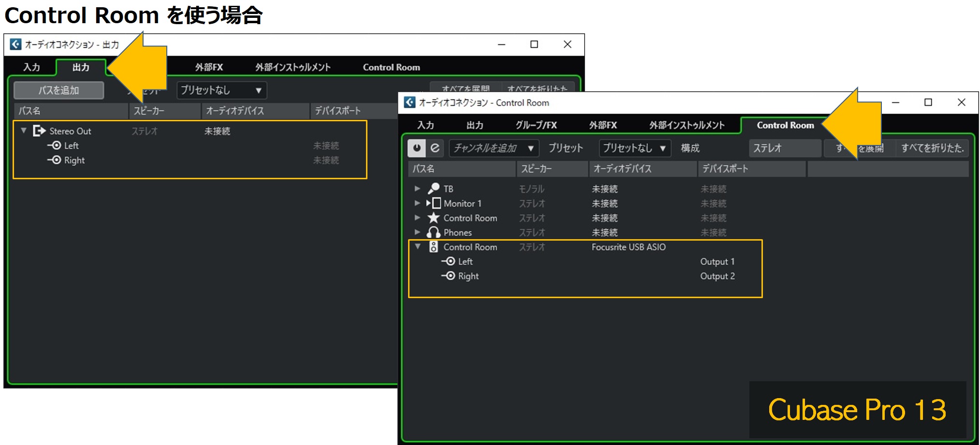Expand the TB talkback channel row

(417, 189)
